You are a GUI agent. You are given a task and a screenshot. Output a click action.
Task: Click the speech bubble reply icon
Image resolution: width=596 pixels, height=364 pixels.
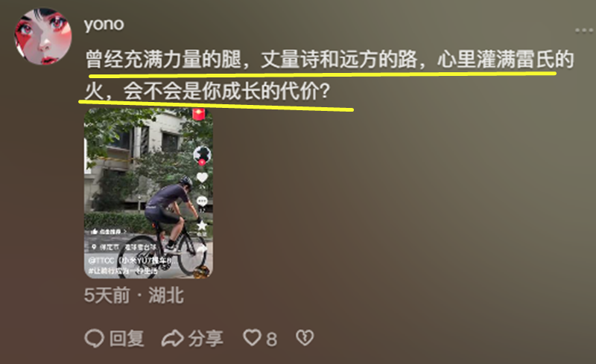(x=94, y=338)
